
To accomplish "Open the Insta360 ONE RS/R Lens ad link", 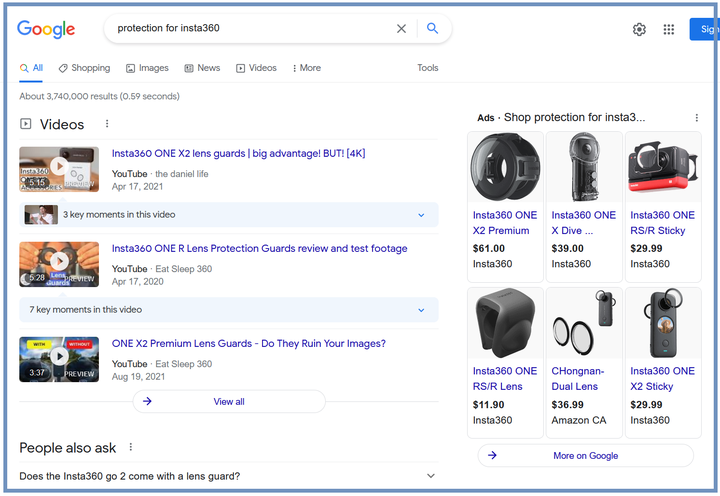I will [505, 378].
